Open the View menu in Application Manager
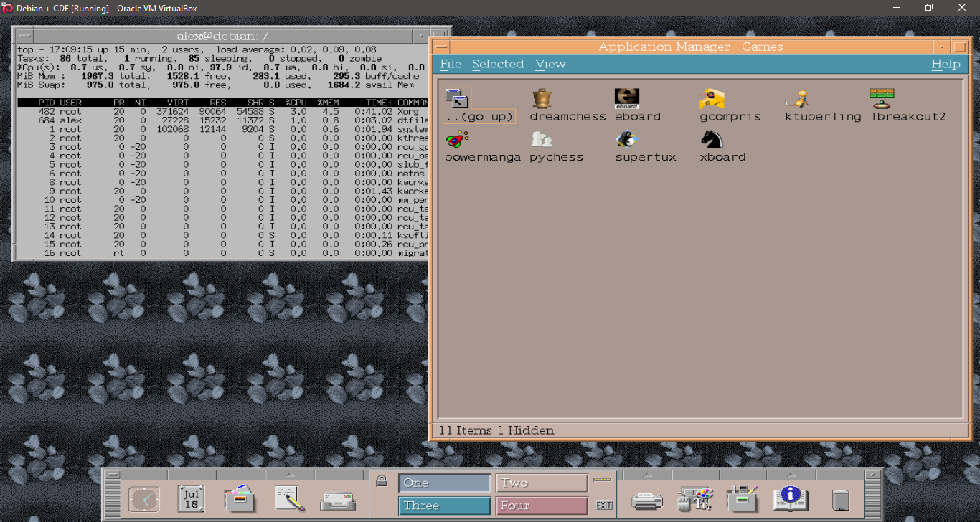The image size is (980, 522). (x=550, y=64)
